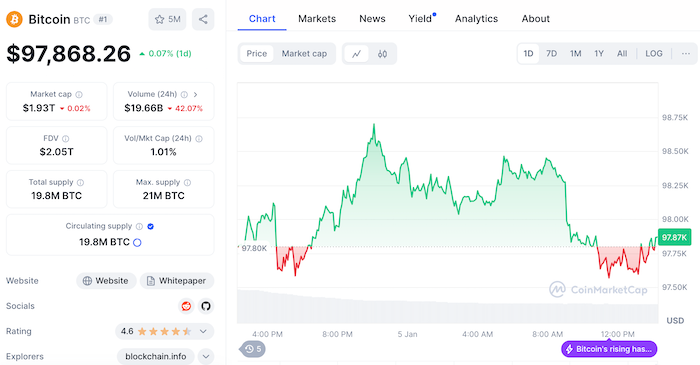
Task: Open the blockchain.info explorer link
Action: pos(155,357)
